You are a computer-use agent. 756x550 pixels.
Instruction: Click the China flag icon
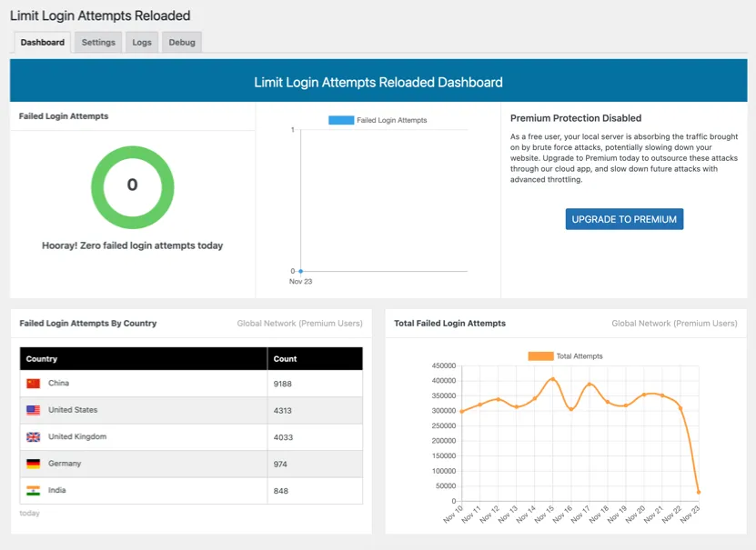click(x=34, y=384)
